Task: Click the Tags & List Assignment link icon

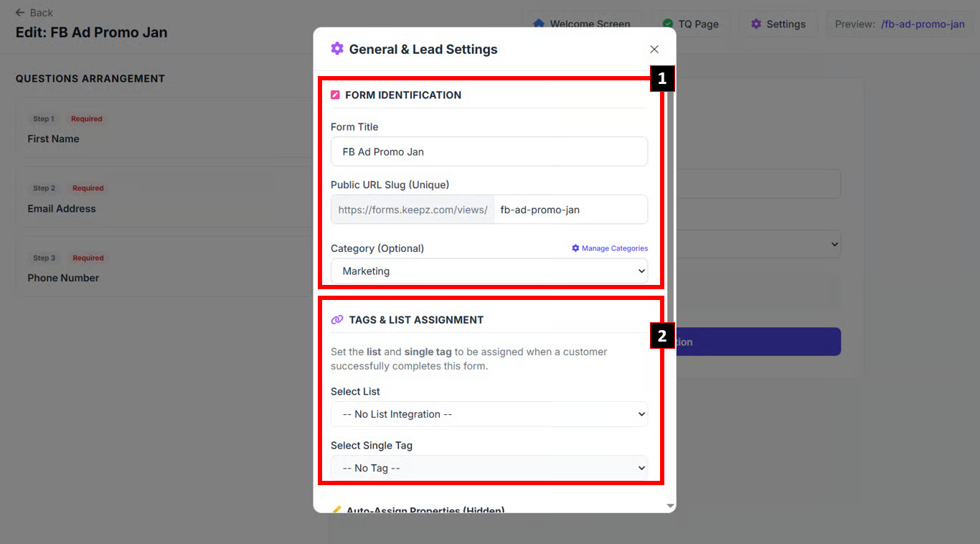Action: (337, 320)
